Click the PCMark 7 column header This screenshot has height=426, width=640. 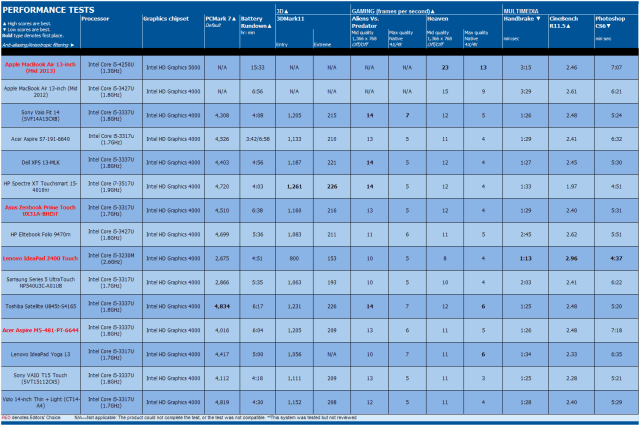click(x=221, y=19)
